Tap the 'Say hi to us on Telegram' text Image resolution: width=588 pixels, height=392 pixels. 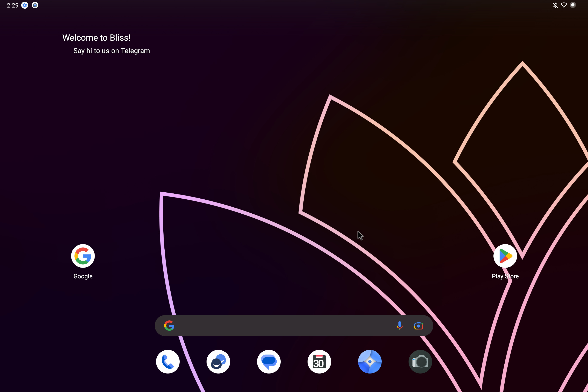pos(112,51)
